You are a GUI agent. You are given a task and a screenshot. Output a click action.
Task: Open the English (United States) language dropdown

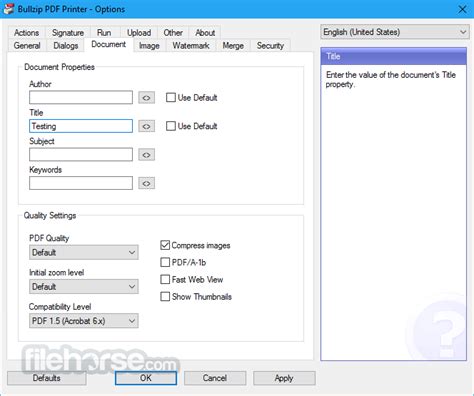395,32
